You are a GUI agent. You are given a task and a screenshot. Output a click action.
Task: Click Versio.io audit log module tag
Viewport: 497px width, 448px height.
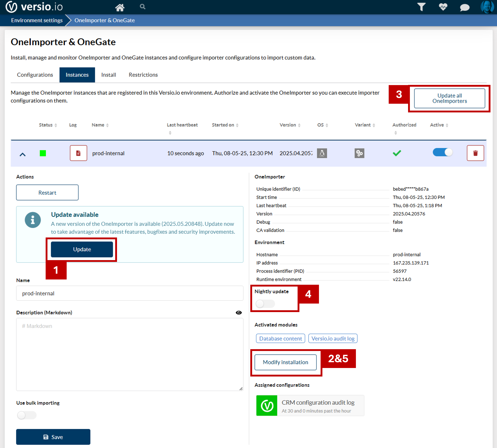click(333, 338)
